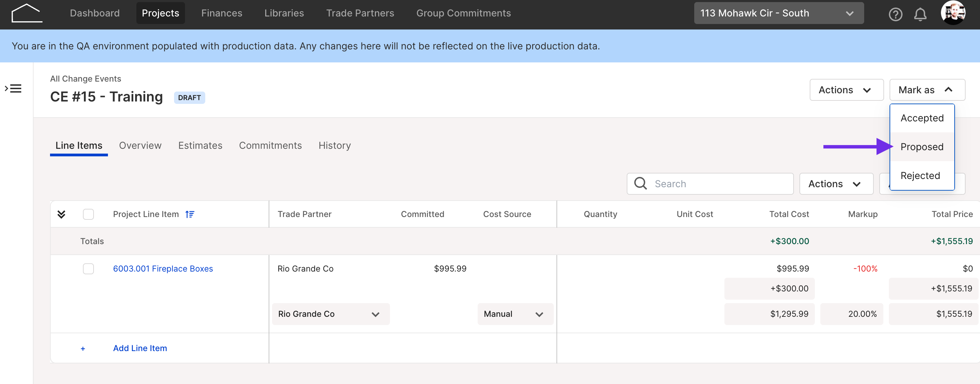Click the CE #15 - Training title
This screenshot has width=980, height=384.
pos(107,97)
